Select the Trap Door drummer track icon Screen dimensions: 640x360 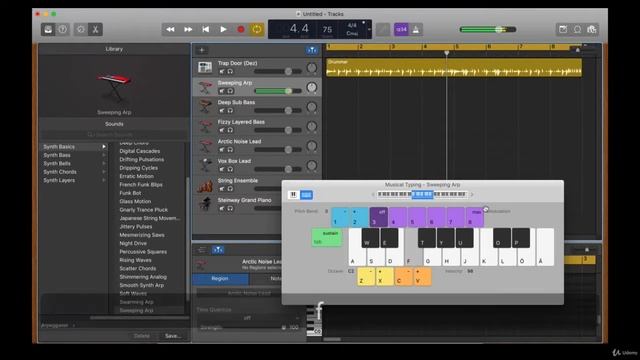[205, 67]
